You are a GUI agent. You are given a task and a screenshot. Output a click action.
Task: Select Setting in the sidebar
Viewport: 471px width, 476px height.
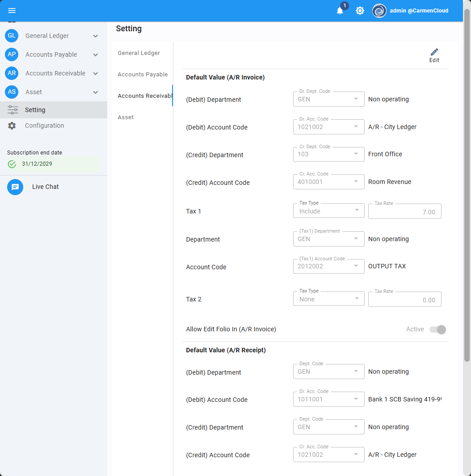click(35, 110)
